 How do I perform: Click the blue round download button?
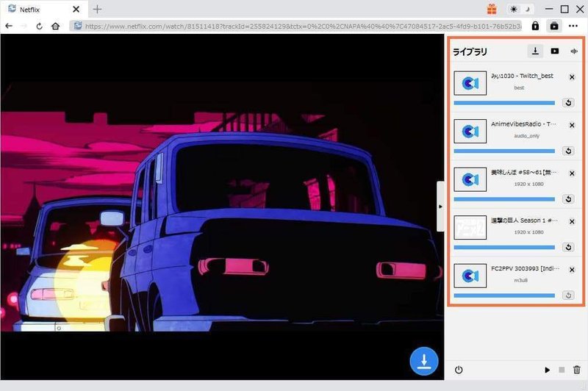(424, 361)
